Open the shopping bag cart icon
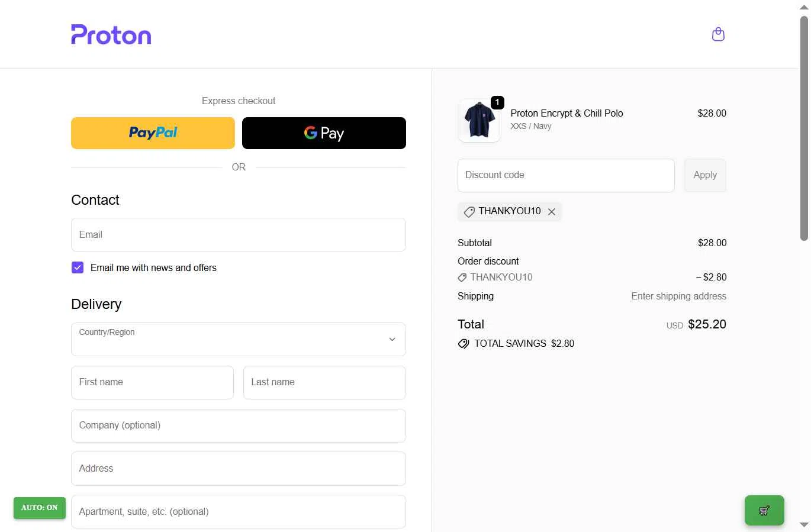811x532 pixels. point(718,34)
